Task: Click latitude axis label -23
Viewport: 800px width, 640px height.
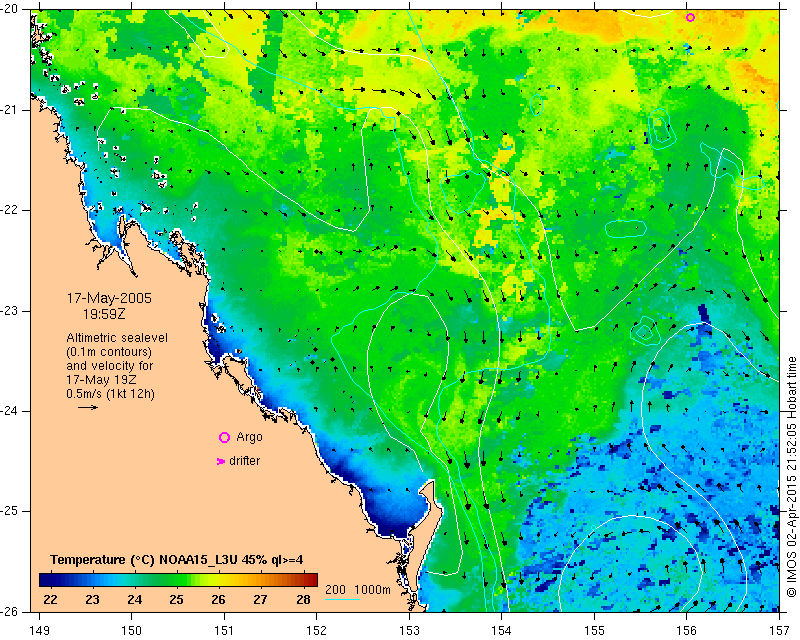Action: tap(10, 311)
